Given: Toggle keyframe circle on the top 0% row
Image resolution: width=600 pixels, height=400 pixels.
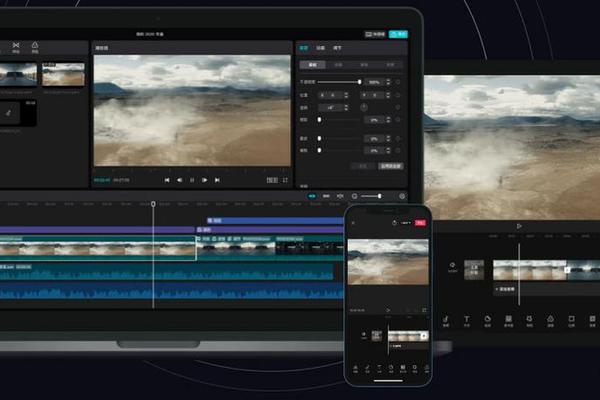Looking at the screenshot, I should (398, 120).
